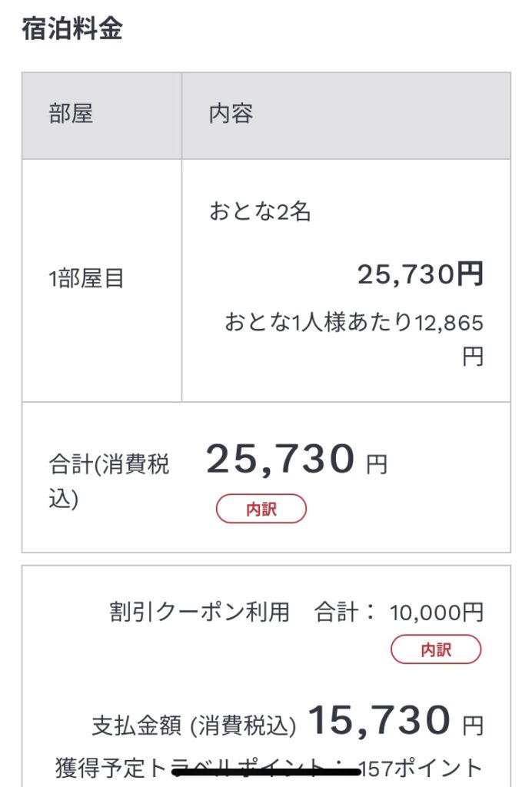Viewport: 532px width, 787px height.
Task: Tap the large 25,730 total amount
Action: [x=280, y=460]
